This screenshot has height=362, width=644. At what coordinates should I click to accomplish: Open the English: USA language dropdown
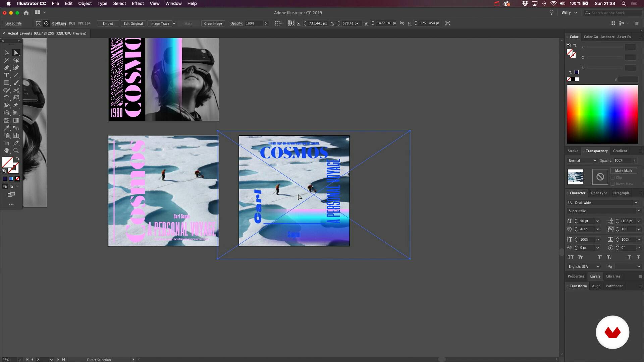[584, 266]
